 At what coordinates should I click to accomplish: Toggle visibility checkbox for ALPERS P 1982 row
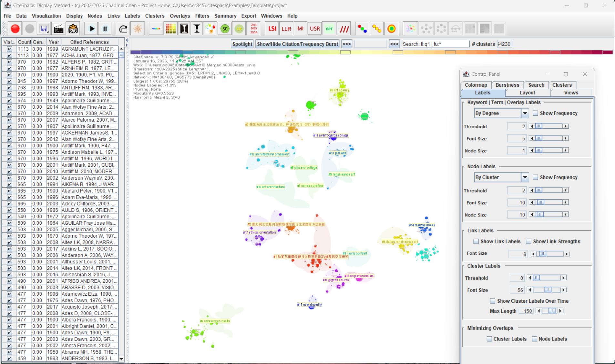[x=9, y=62]
